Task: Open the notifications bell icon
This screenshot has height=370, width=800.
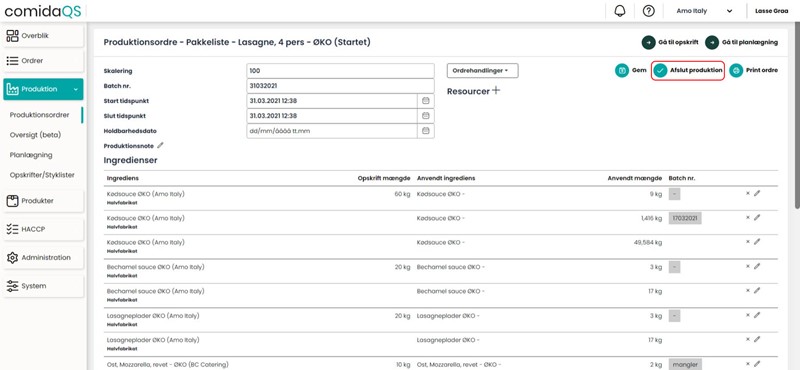Action: (x=620, y=11)
